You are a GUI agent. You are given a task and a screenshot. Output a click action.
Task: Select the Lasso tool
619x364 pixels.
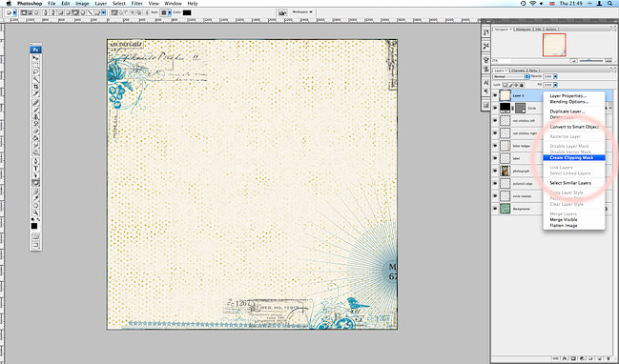pyautogui.click(x=35, y=71)
